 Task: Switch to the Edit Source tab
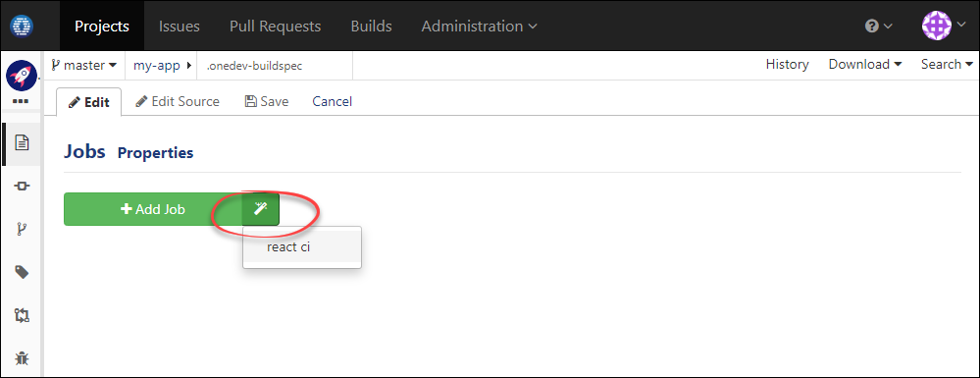tap(178, 101)
